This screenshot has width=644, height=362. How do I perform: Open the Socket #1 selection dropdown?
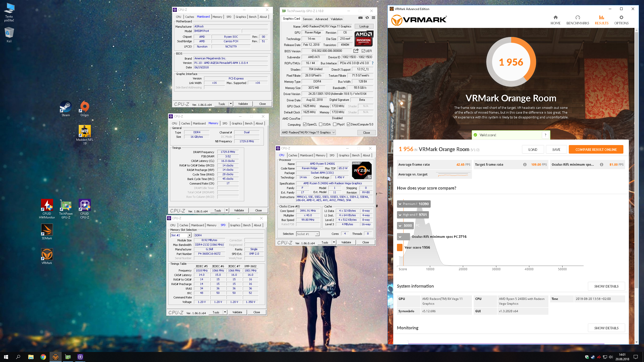(307, 234)
